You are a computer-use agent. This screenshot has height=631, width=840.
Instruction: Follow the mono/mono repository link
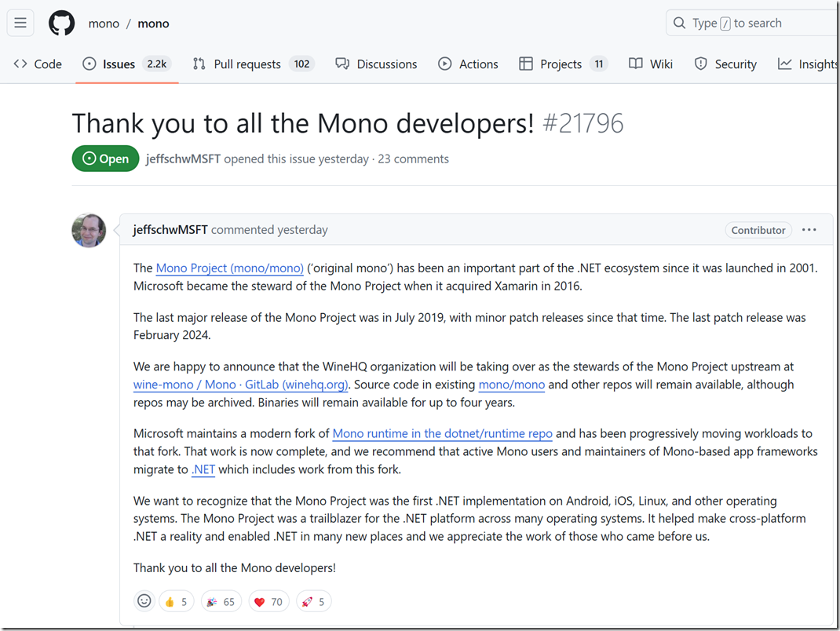(511, 385)
